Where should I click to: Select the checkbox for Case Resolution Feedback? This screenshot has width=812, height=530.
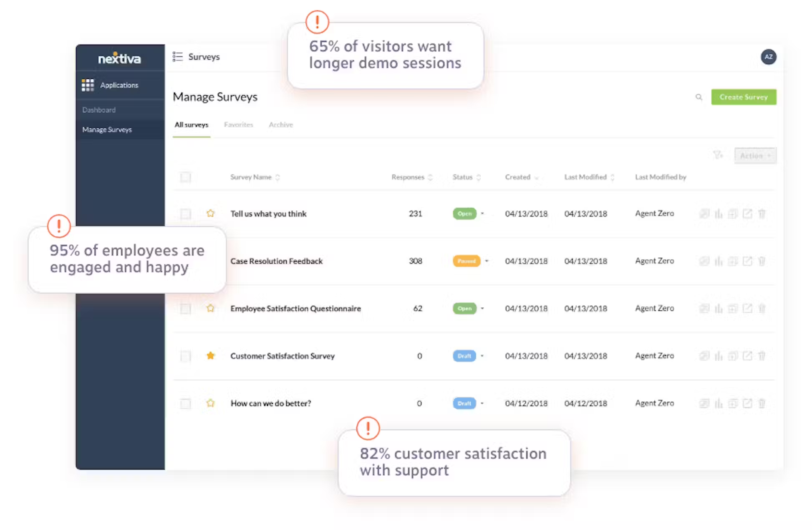185,261
